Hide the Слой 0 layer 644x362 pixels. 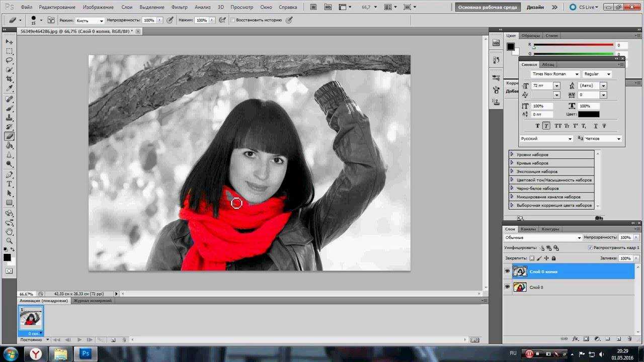507,287
